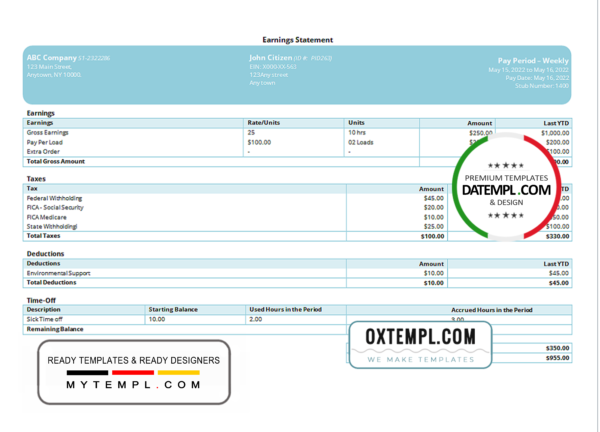Select the EIN: X000-XX-563 line
The width and height of the screenshot is (600, 432).
tap(273, 67)
